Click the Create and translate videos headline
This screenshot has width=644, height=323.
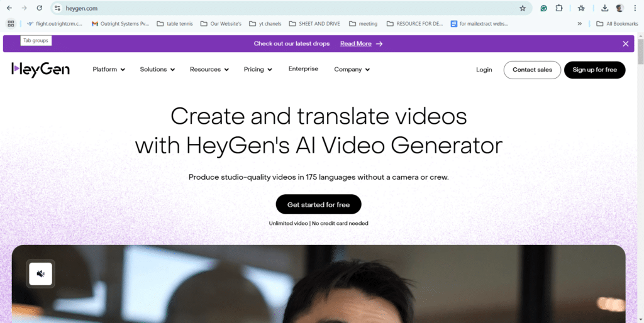click(319, 131)
